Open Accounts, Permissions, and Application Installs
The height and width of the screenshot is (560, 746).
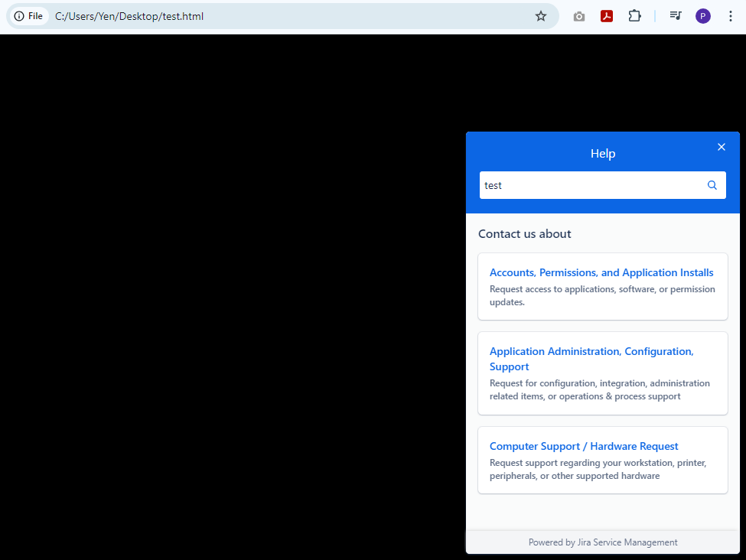601,272
